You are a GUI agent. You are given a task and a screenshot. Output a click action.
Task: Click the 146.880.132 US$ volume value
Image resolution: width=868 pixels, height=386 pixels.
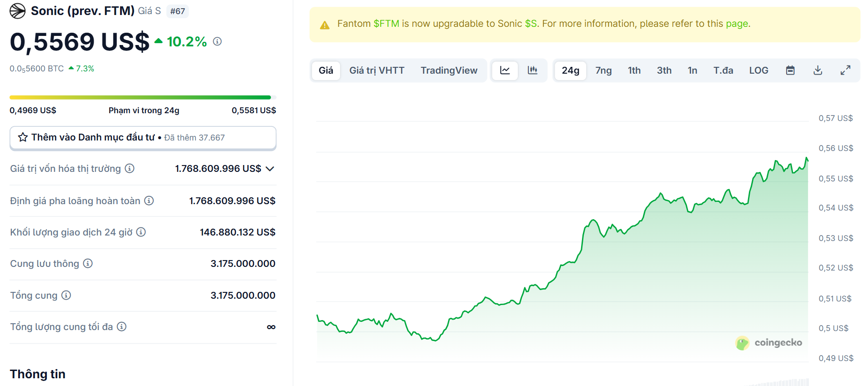(237, 232)
